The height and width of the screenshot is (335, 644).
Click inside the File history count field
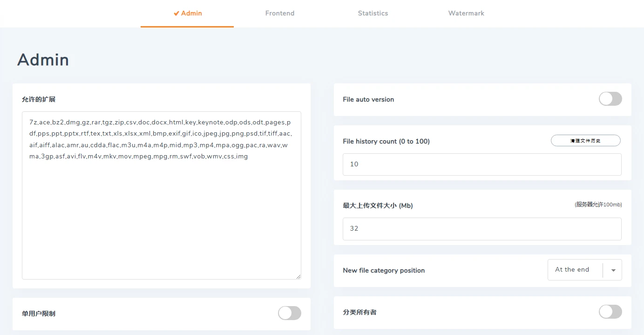[482, 164]
